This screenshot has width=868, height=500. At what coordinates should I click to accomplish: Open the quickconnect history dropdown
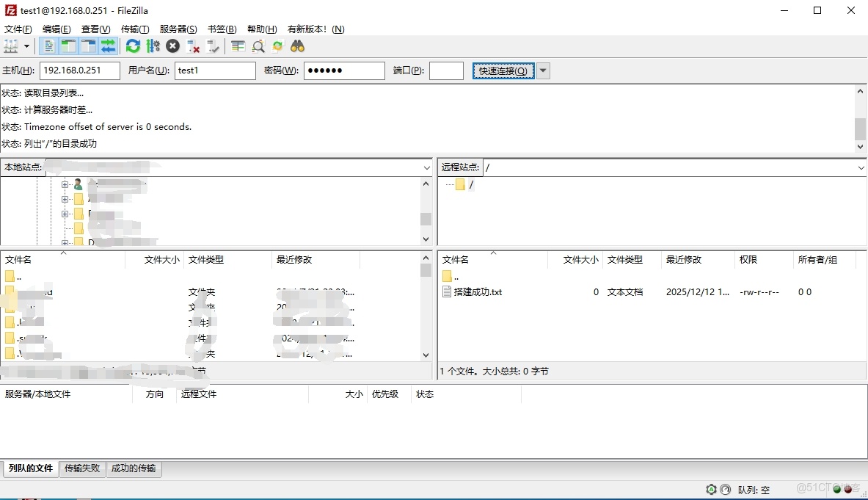[x=541, y=70]
